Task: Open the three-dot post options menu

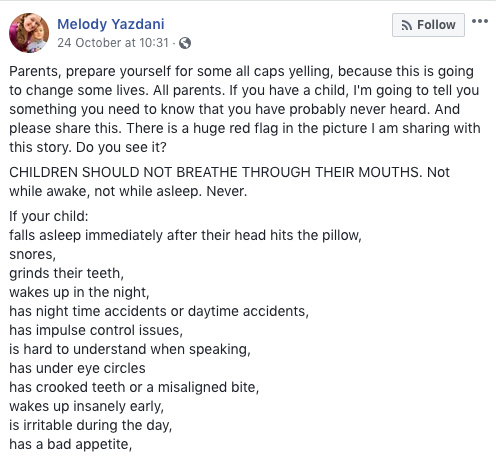Action: pyautogui.click(x=480, y=21)
